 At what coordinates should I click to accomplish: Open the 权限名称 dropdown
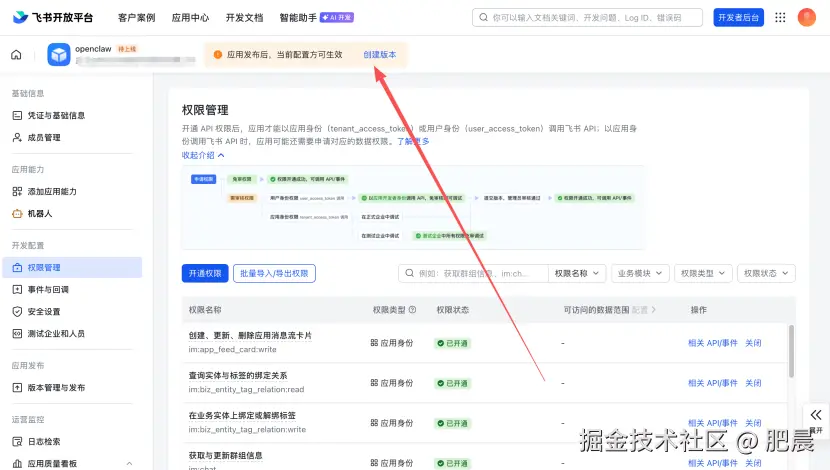(x=576, y=273)
